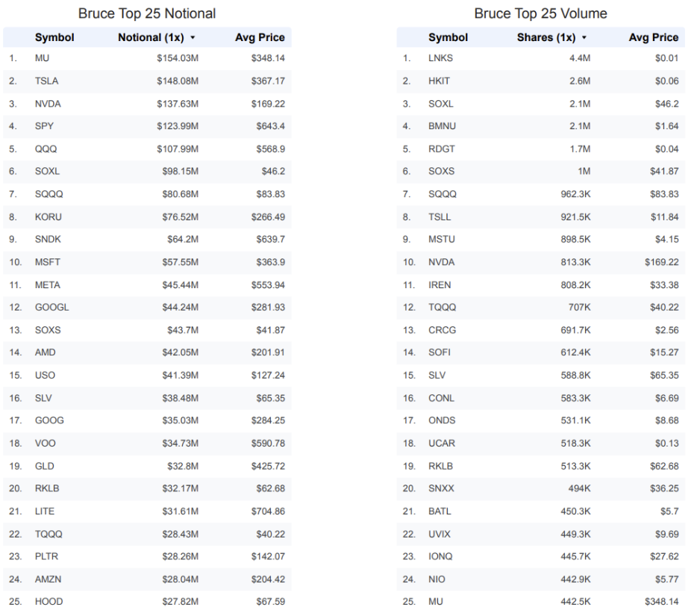
Task: Click the Shares (1x) sort arrow
Action: click(584, 38)
